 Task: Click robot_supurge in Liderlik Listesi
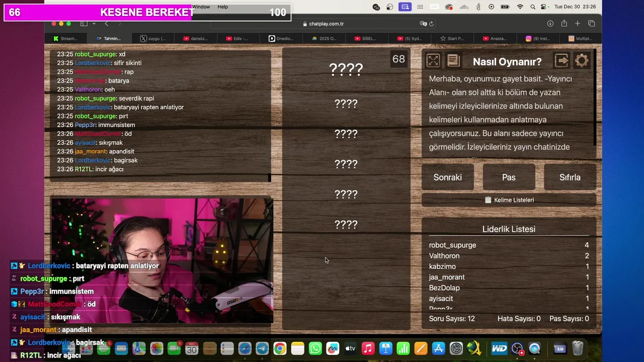[452, 245]
